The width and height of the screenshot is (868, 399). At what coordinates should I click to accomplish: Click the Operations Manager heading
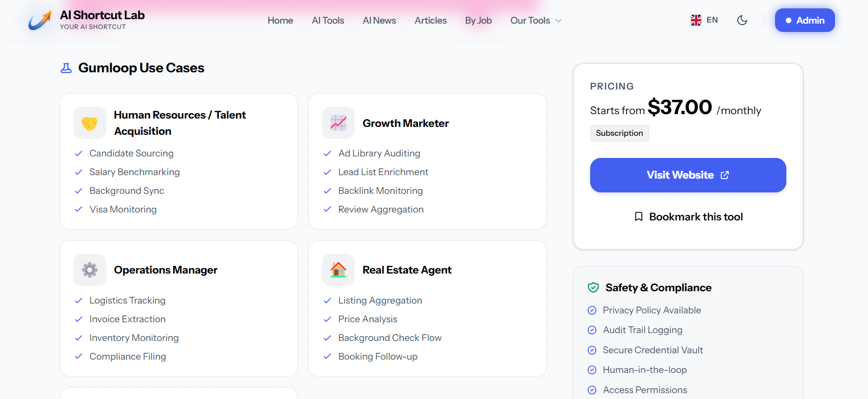[x=166, y=270]
